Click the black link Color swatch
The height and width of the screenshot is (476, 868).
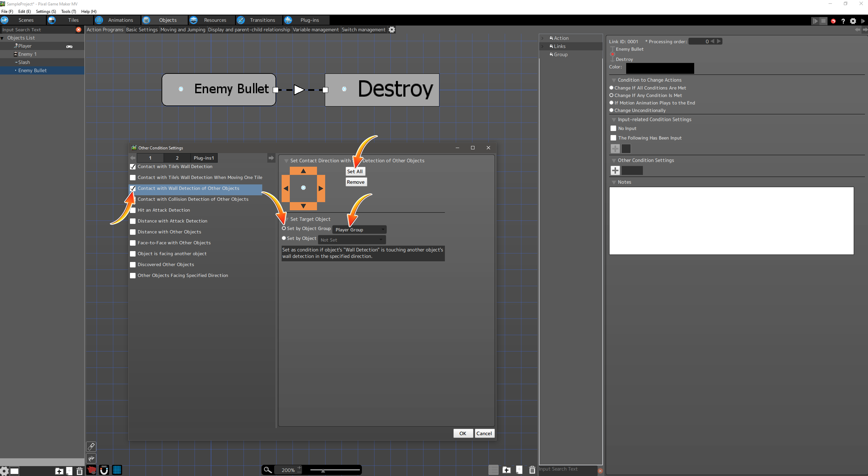tap(660, 68)
